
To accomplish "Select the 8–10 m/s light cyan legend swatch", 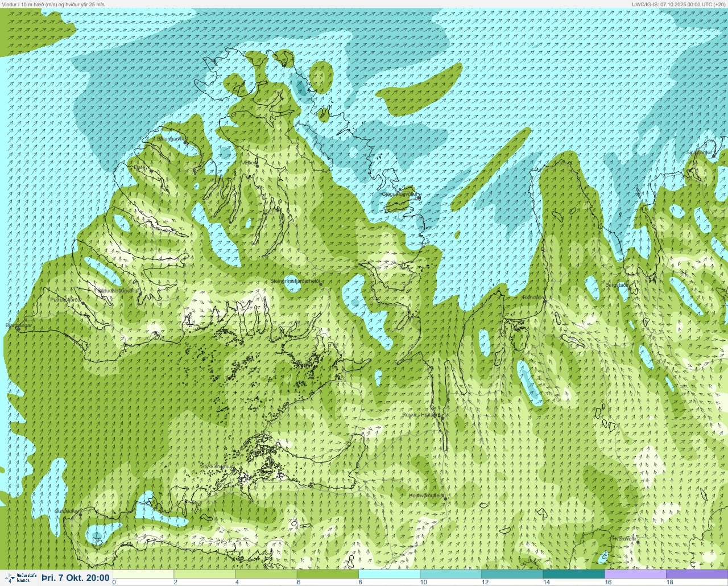I will point(390,574).
